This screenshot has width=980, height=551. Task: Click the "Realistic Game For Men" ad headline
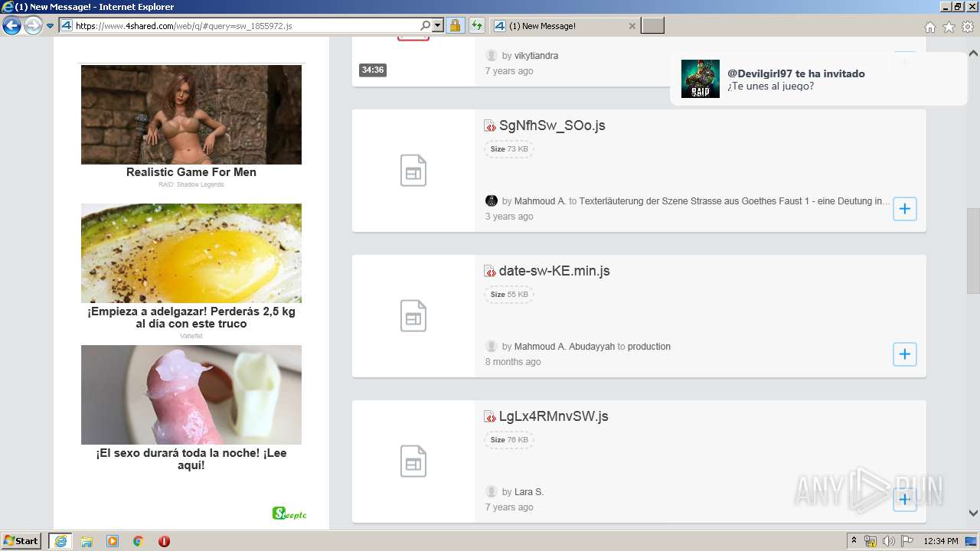coord(191,172)
